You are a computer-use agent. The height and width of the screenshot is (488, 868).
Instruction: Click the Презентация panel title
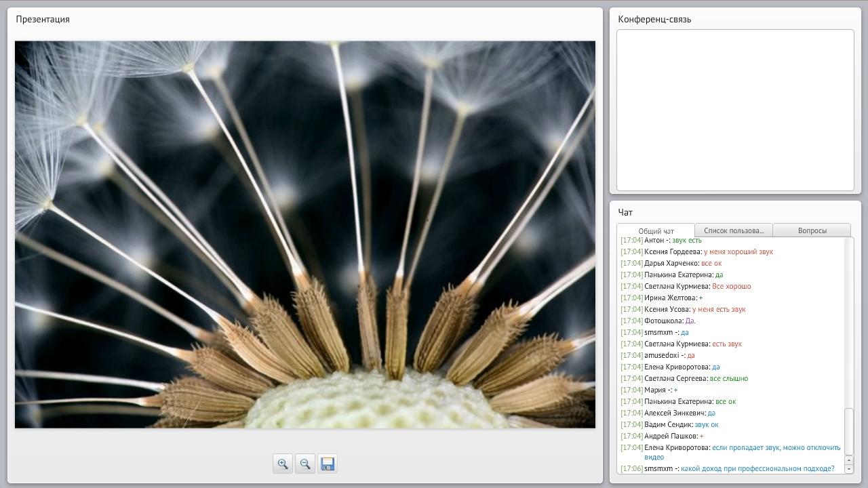click(x=43, y=19)
